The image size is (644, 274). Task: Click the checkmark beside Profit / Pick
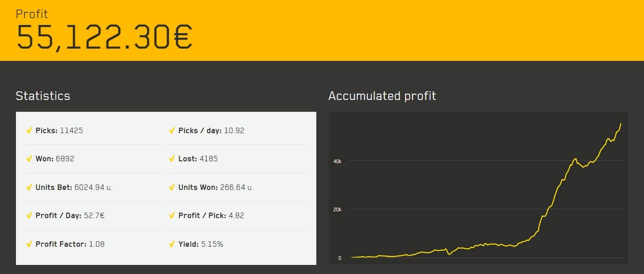[x=172, y=215]
